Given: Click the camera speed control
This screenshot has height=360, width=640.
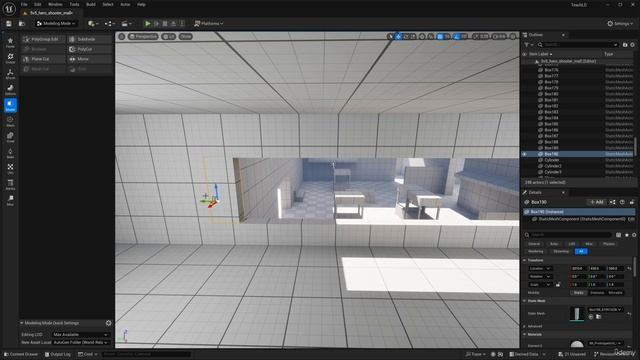Looking at the screenshot, I should (499, 36).
